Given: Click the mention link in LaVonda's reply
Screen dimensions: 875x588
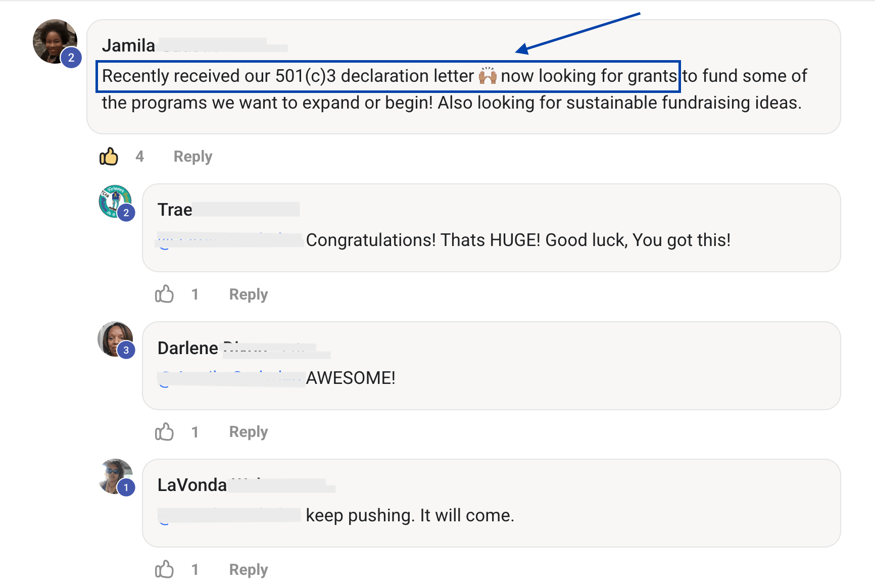Looking at the screenshot, I should [229, 516].
